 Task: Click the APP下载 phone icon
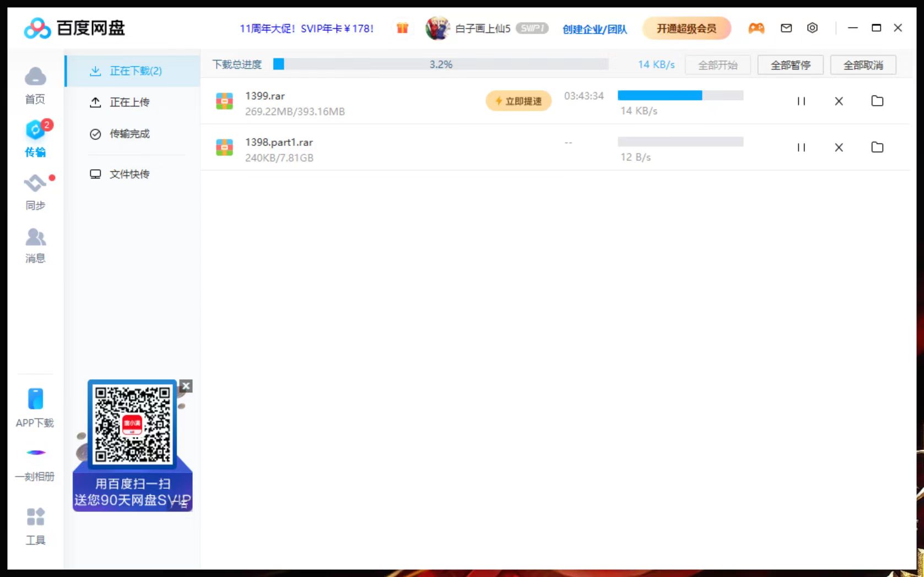[x=35, y=400]
